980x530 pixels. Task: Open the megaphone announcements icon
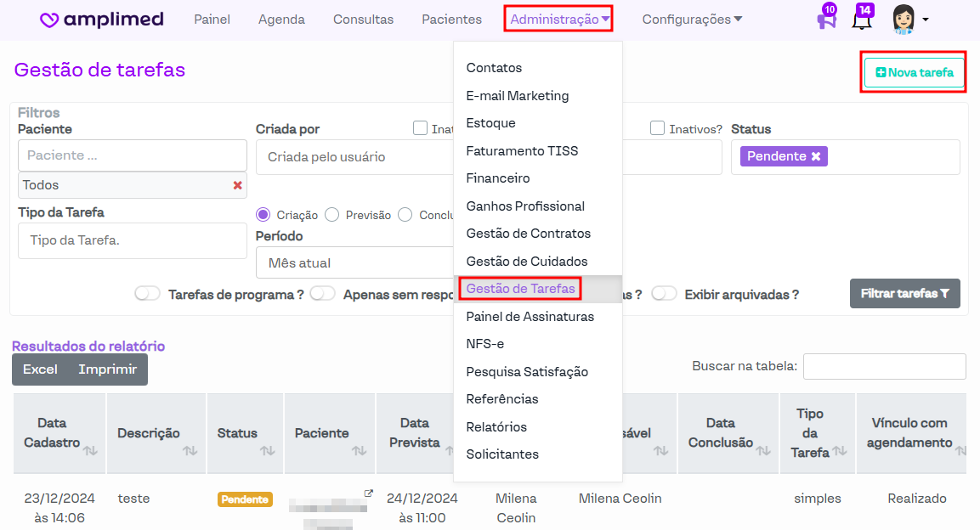[825, 20]
